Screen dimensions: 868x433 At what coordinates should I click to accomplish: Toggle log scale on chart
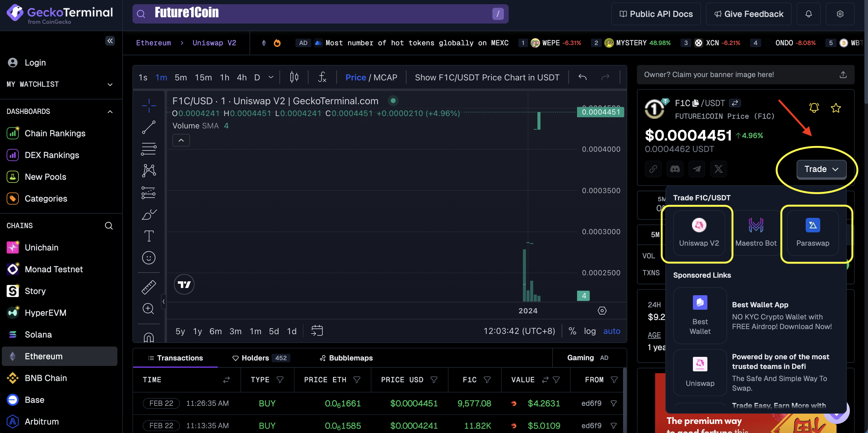(x=590, y=331)
